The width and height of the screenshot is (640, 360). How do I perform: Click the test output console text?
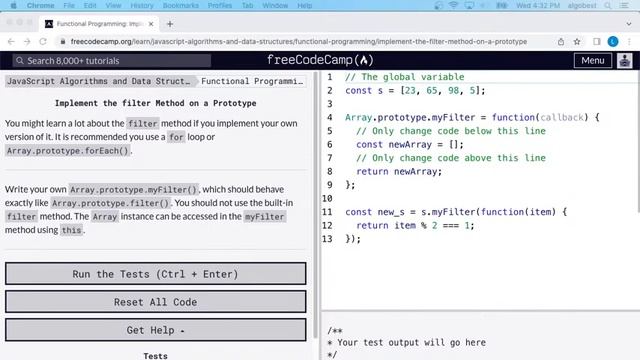pyautogui.click(x=407, y=342)
